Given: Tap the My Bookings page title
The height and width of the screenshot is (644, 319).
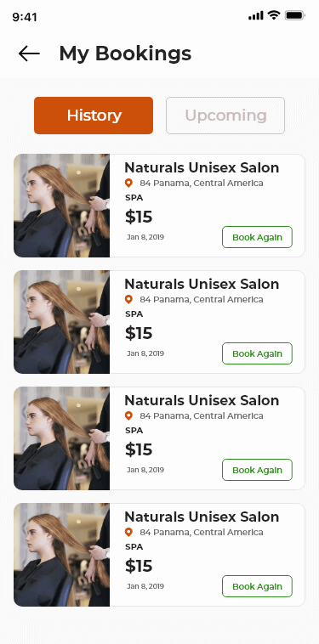Looking at the screenshot, I should [125, 54].
